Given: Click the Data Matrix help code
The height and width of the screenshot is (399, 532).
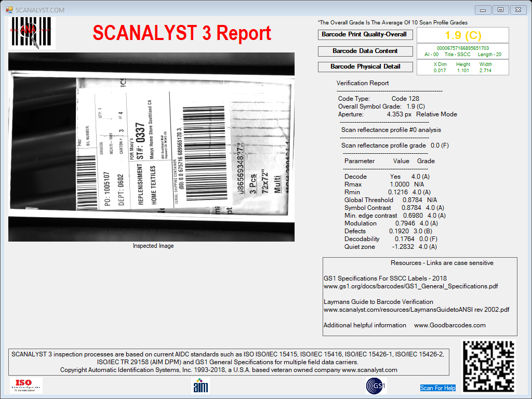Looking at the screenshot, I should coord(489,366).
